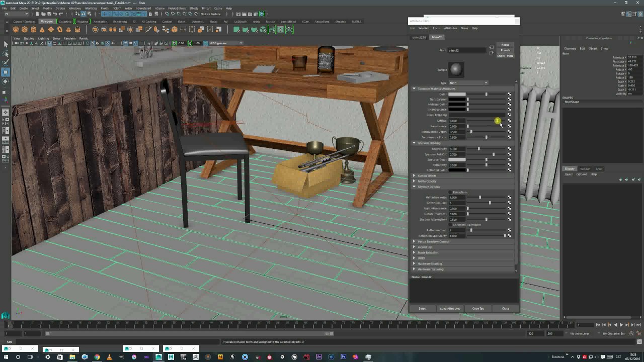
Task: Click Save Scene icon in status line
Action: [x=50, y=14]
